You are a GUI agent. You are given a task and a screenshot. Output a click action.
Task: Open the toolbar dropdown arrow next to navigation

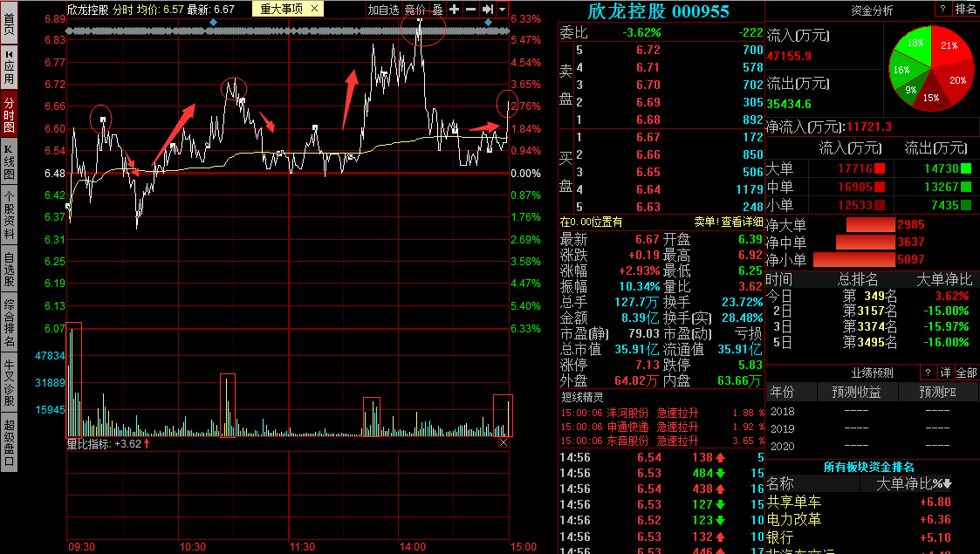coord(500,10)
